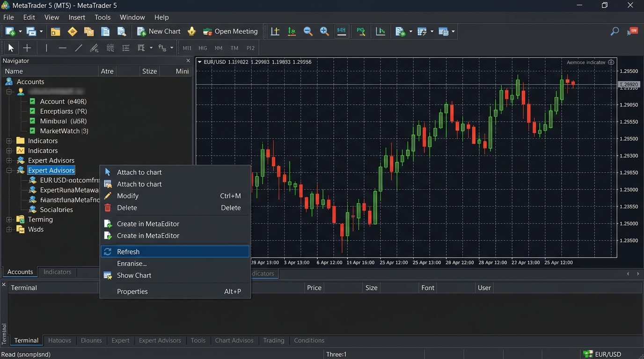644x359 pixels.
Task: Select the HIG timeframe button
Action: click(x=203, y=48)
